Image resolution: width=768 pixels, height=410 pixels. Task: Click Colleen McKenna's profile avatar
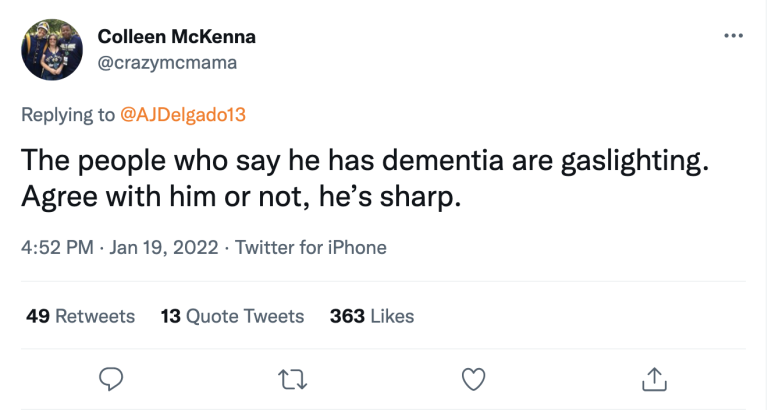click(52, 49)
